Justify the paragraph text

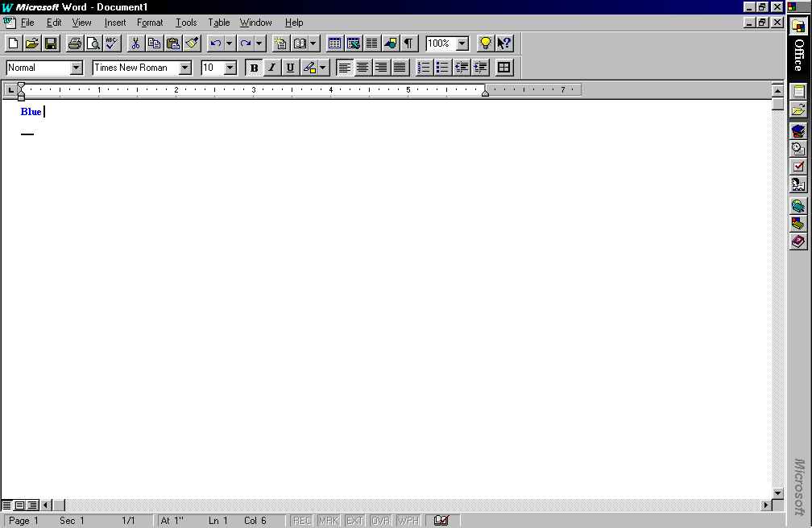400,68
